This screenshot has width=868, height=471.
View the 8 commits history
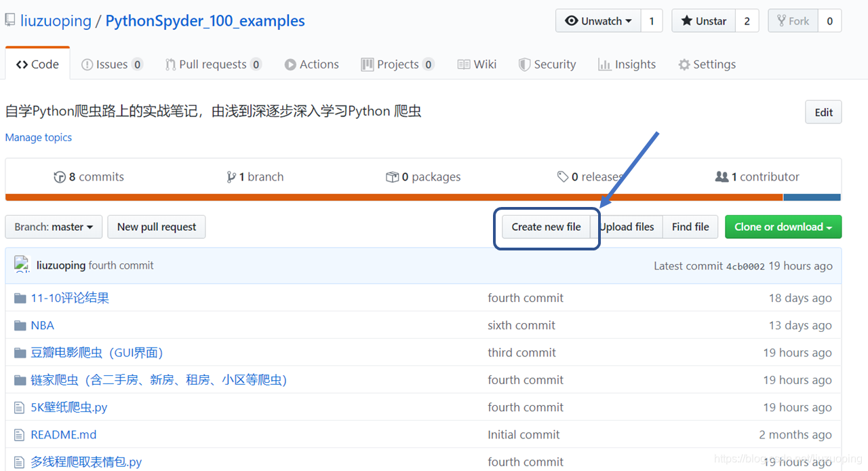pyautogui.click(x=89, y=177)
